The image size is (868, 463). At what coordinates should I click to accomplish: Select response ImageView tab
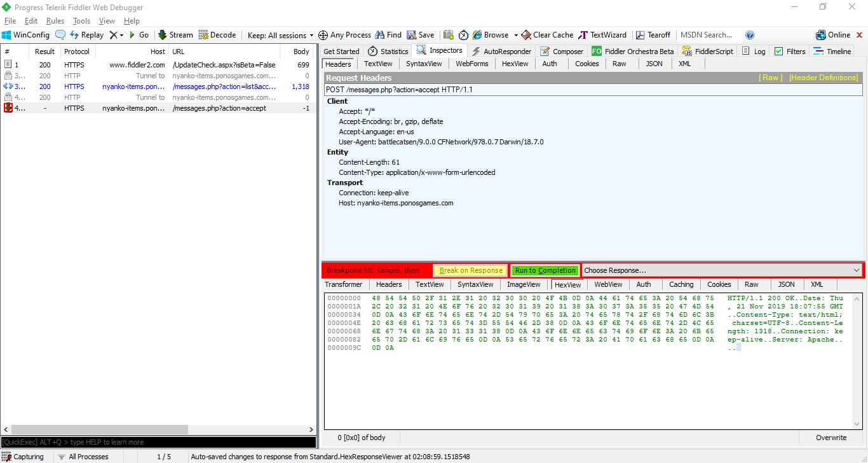[x=524, y=284]
